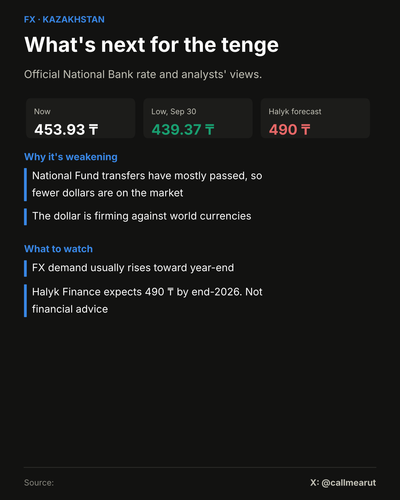Image resolution: width=400 pixels, height=500 pixels.
Task: Select 'FX demand usually rises toward year-end'
Action: pyautogui.click(x=133, y=268)
